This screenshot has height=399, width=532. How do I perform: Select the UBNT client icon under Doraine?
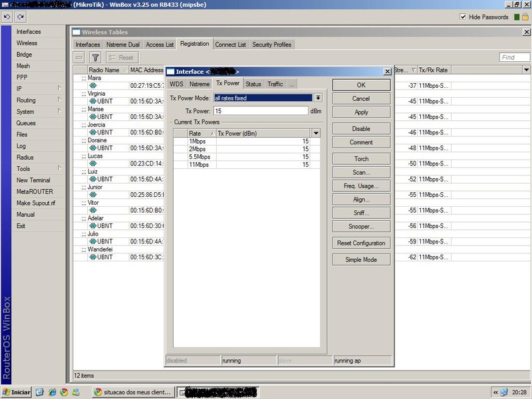(92, 148)
